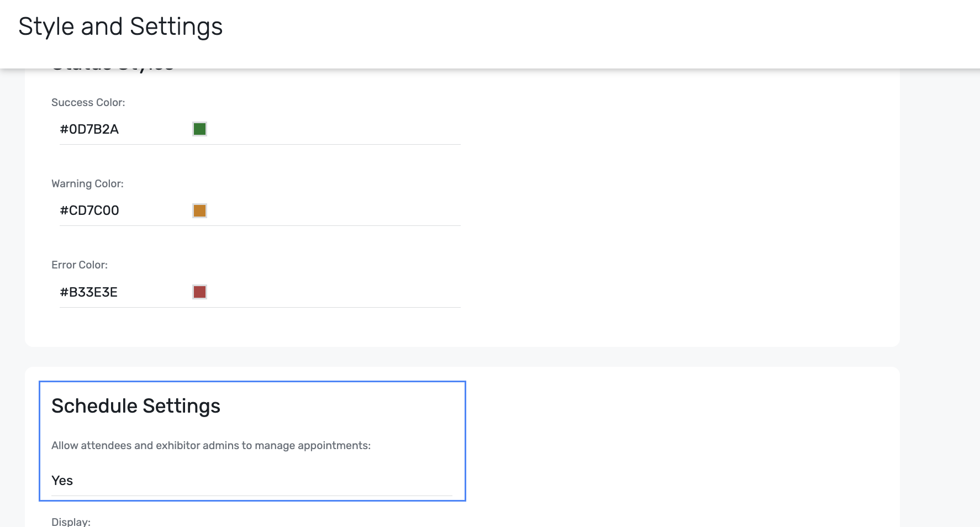The width and height of the screenshot is (980, 527).
Task: Click the Schedule Settings heading
Action: click(x=136, y=406)
